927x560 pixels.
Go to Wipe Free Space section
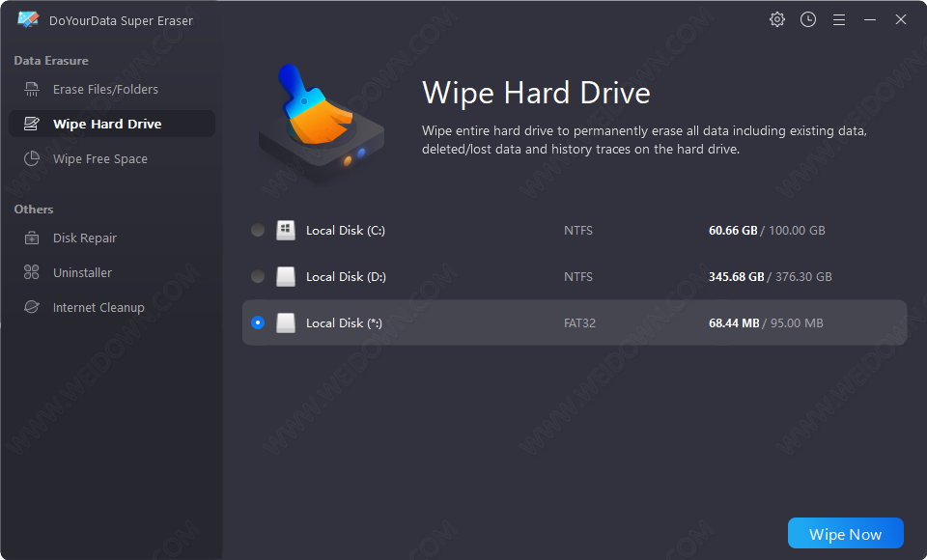[112, 158]
